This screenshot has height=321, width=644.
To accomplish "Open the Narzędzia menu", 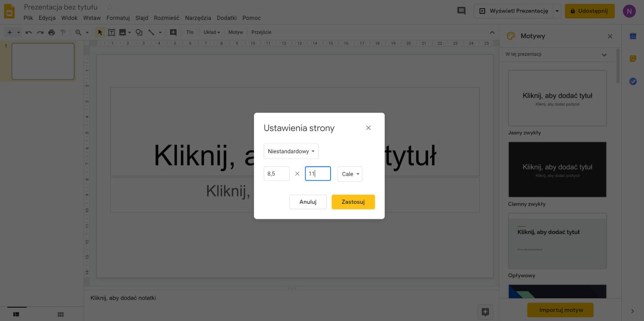I will (198, 18).
